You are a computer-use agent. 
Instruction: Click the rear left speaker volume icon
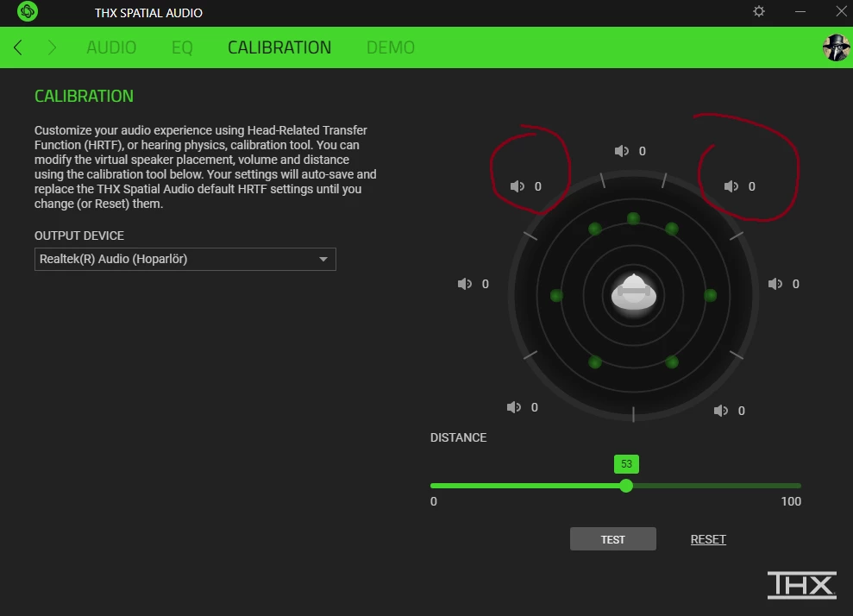[513, 407]
